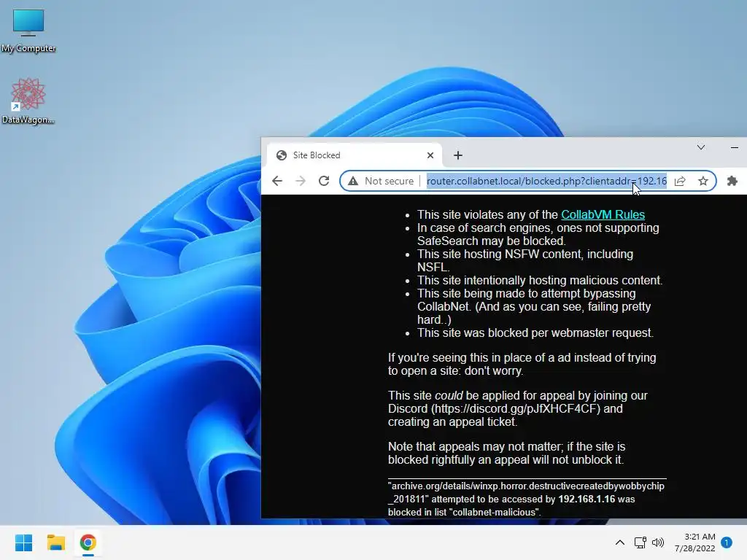Open a new Chrome tab
The width and height of the screenshot is (747, 560).
click(458, 155)
